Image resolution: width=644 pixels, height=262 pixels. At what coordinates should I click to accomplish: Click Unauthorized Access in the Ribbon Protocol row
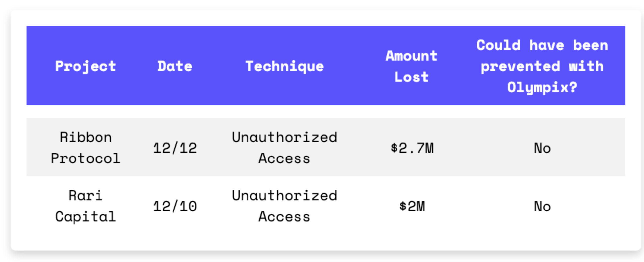point(284,148)
